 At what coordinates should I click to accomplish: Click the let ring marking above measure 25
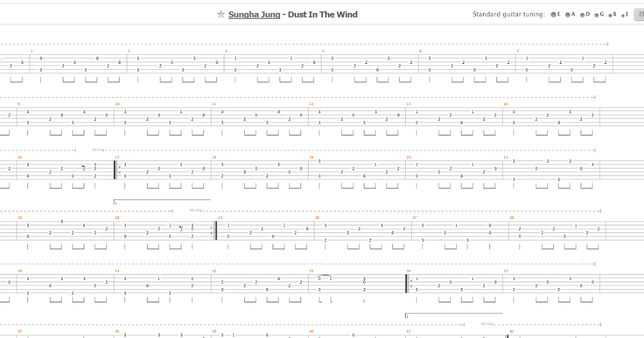(x=195, y=210)
